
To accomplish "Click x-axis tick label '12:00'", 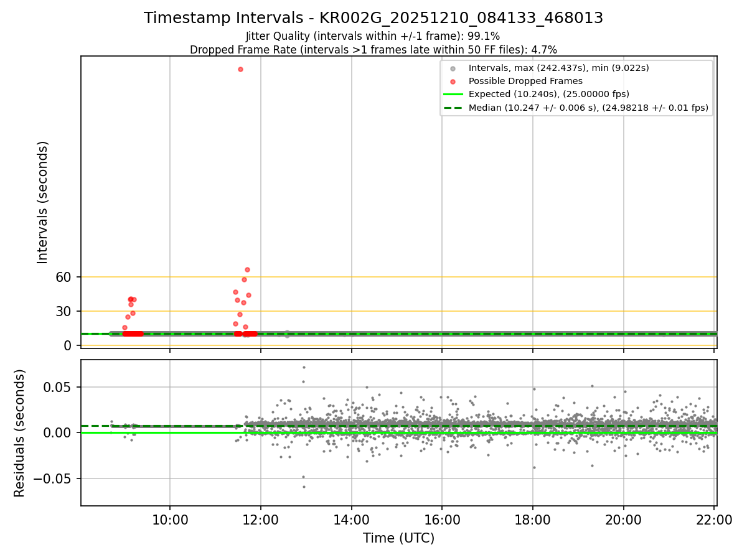I will (261, 520).
